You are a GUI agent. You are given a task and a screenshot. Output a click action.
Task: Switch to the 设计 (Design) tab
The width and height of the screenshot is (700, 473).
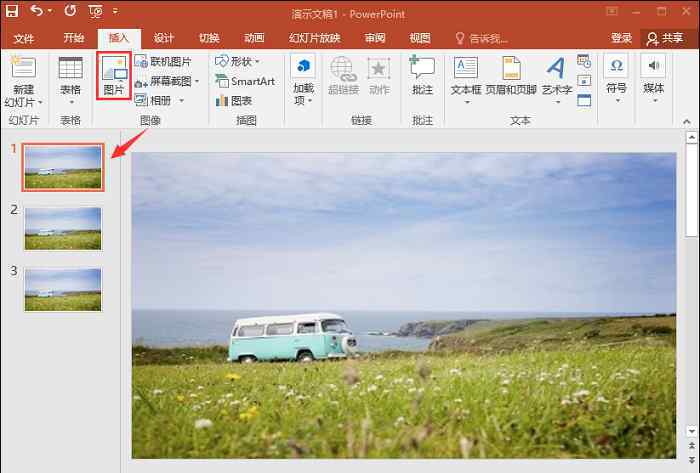click(x=163, y=38)
